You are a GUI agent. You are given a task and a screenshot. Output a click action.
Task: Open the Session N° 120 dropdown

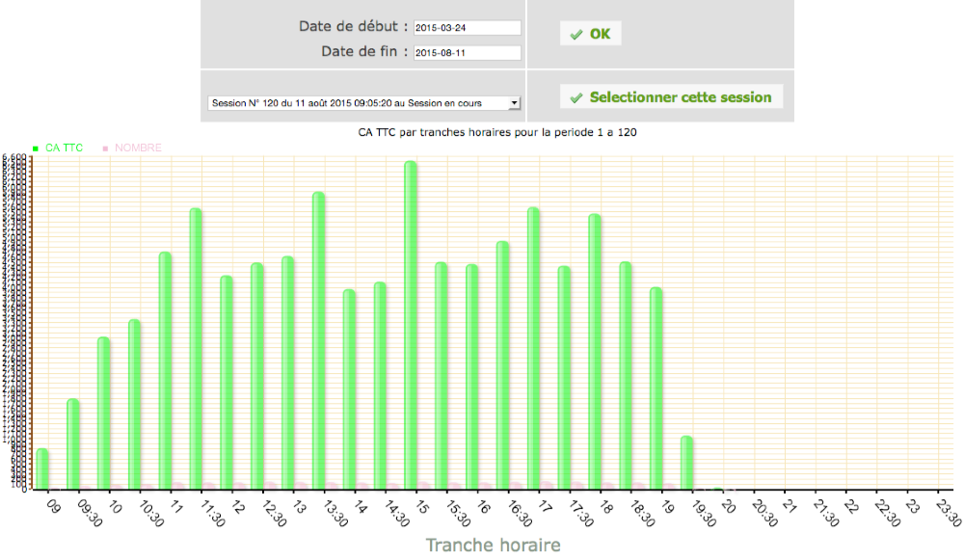364,102
